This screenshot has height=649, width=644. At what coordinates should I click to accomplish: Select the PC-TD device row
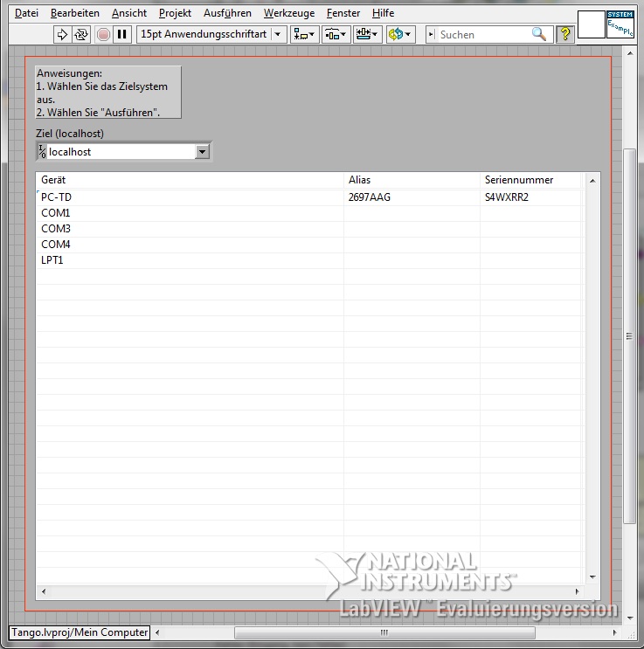(x=310, y=197)
